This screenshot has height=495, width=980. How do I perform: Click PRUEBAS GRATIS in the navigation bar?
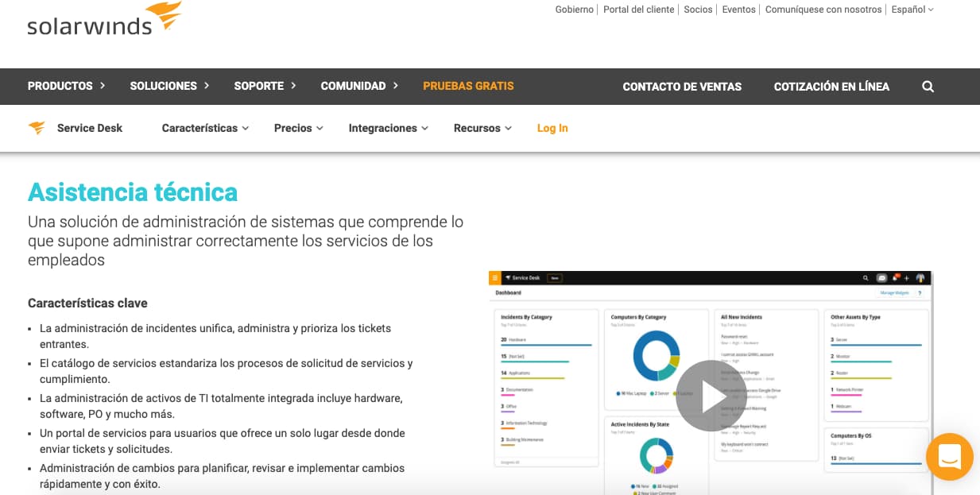468,86
